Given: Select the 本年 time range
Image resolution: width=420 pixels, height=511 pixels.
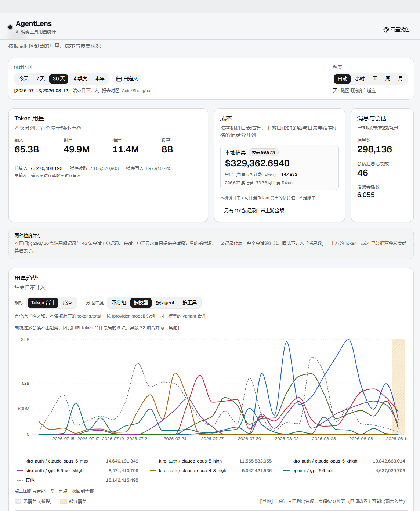Looking at the screenshot, I should click(x=100, y=79).
